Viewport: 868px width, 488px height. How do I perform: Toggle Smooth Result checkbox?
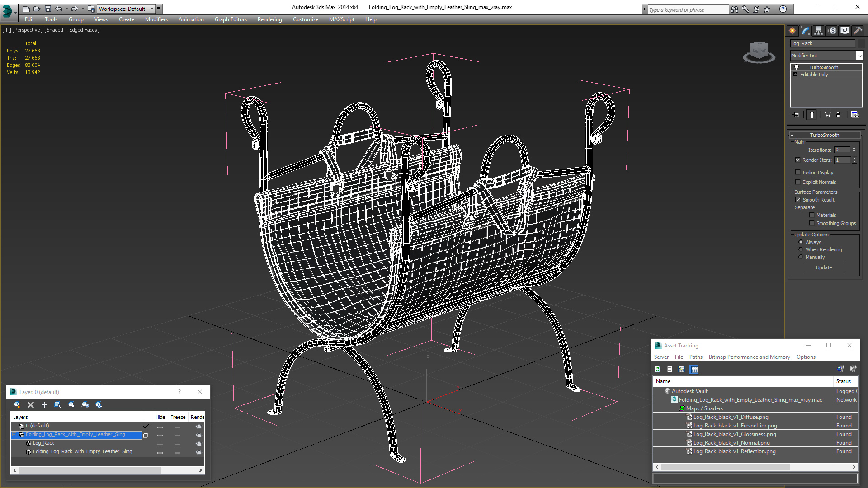[x=798, y=200]
